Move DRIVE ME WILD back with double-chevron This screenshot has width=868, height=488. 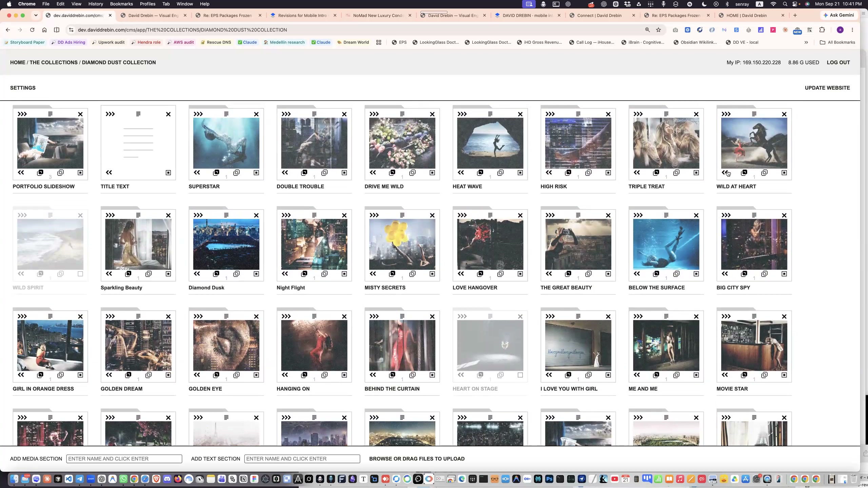(373, 172)
